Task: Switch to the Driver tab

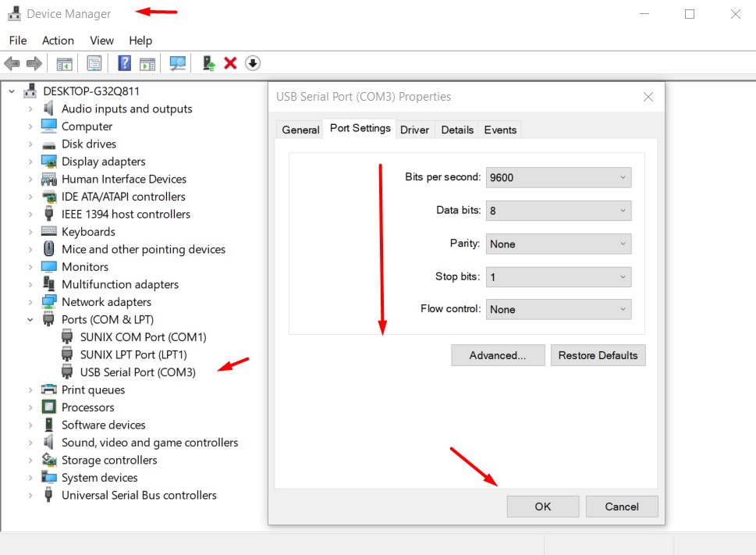Action: tap(414, 130)
